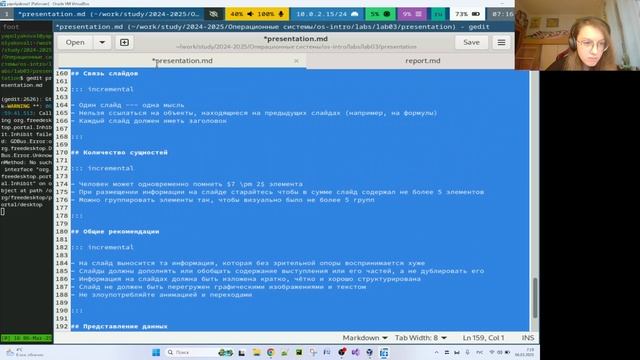
Task: Click the taskbar date and time
Action: [x=524, y=352]
